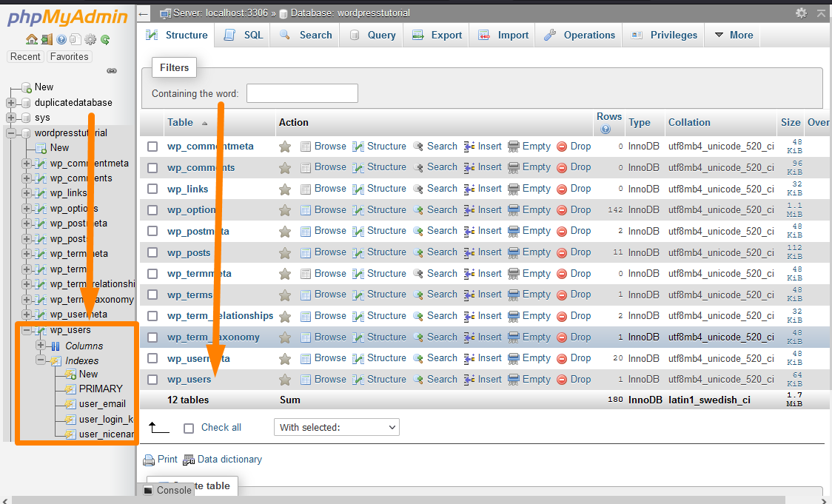Sort by the Table column header
This screenshot has width=832, height=504.
(181, 123)
